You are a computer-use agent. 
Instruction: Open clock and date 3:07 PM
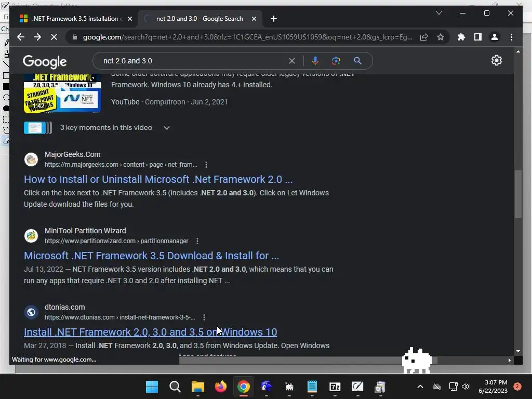(493, 387)
